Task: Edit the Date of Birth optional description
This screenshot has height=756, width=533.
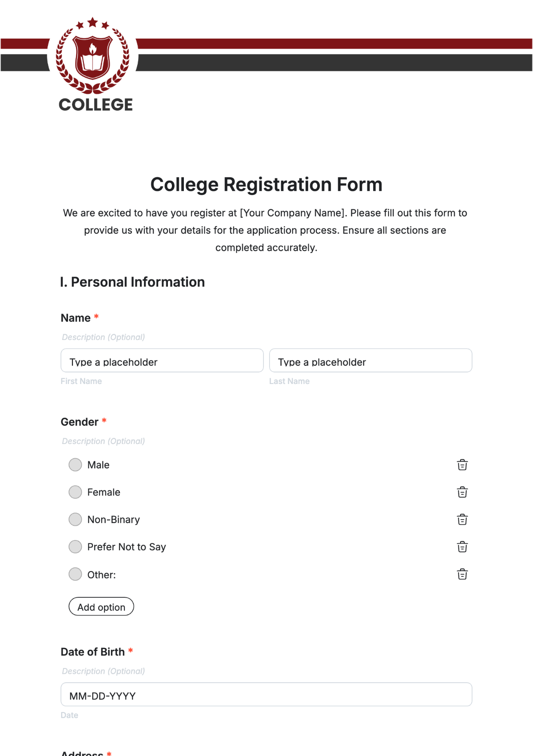Action: pos(103,671)
